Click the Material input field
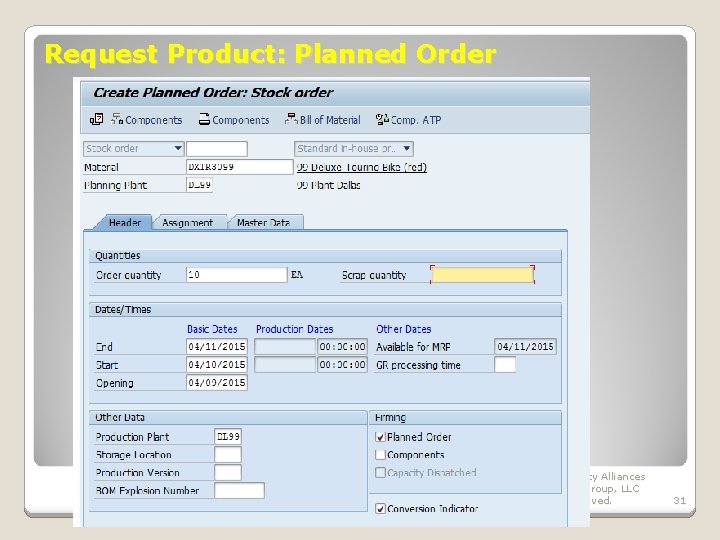The width and height of the screenshot is (720, 540). tap(239, 167)
